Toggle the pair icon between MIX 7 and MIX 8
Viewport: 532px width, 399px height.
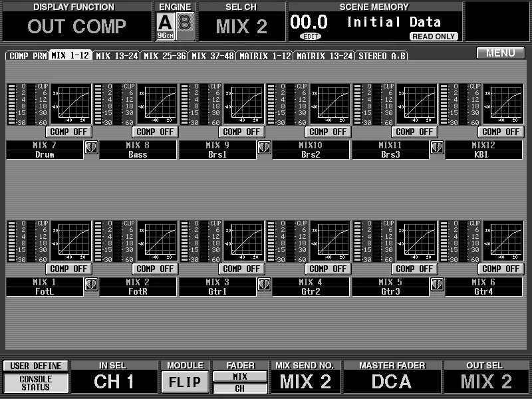tap(91, 147)
